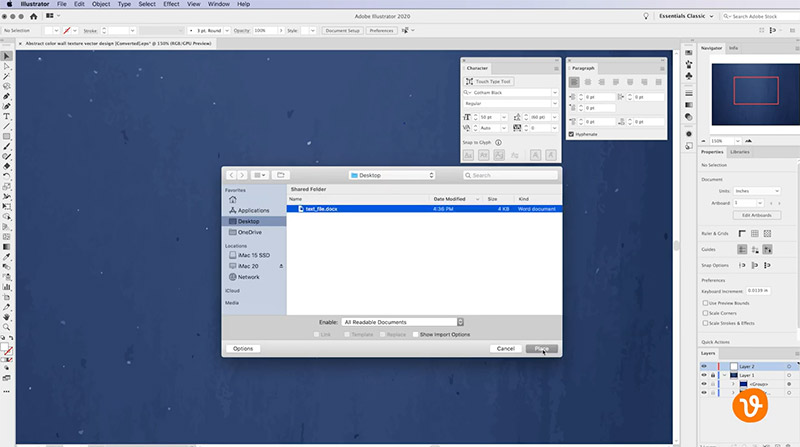Click the Navigator zoom out icon
800x447 pixels.
[704, 141]
